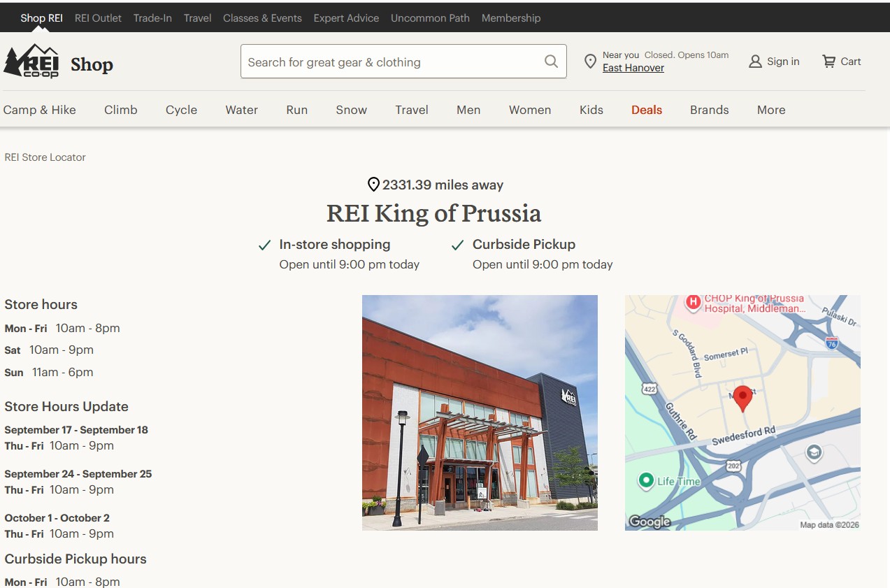The height and width of the screenshot is (588, 890).
Task: Click the Curbside Pickup hours heading
Action: click(x=76, y=559)
